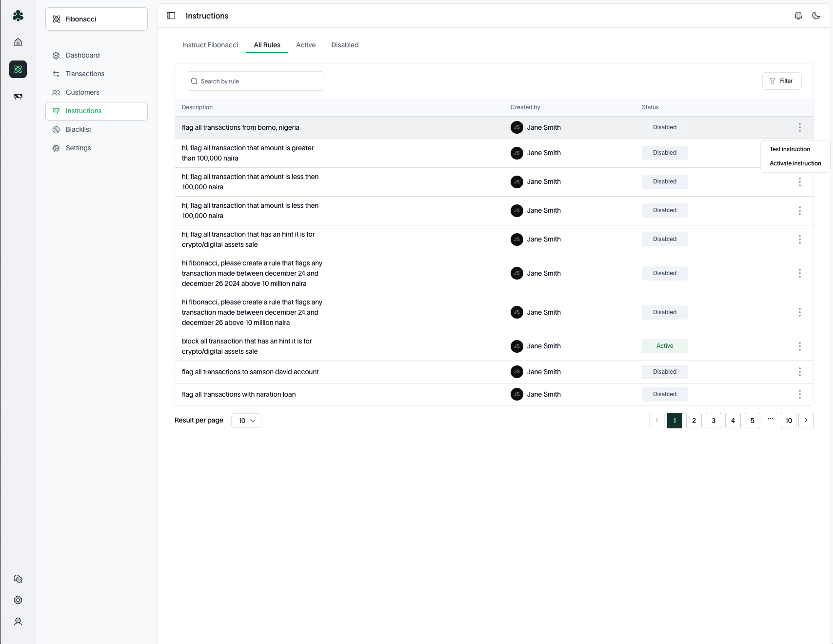Click the home icon in left rail
833x644 pixels.
[18, 42]
